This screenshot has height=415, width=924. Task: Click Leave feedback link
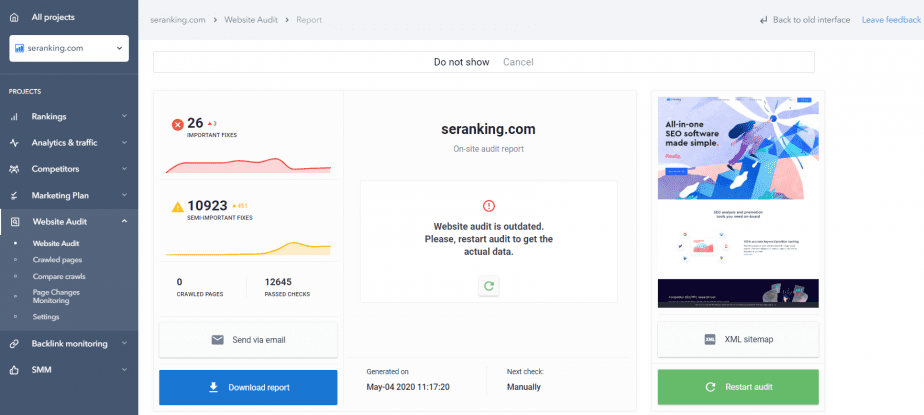892,19
